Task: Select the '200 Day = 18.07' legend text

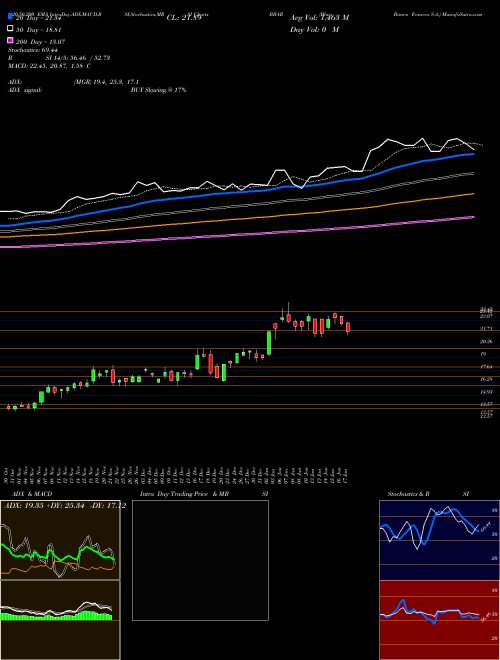Action: coord(40,42)
